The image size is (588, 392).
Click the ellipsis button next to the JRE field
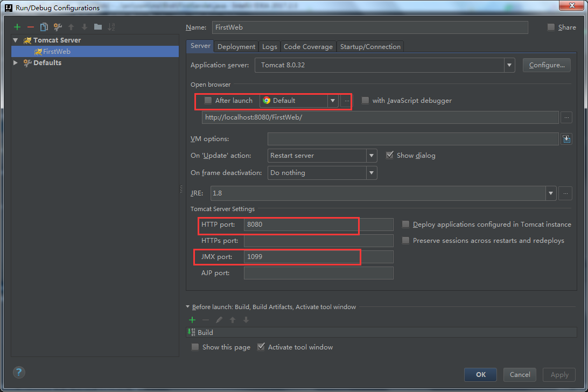click(x=565, y=193)
